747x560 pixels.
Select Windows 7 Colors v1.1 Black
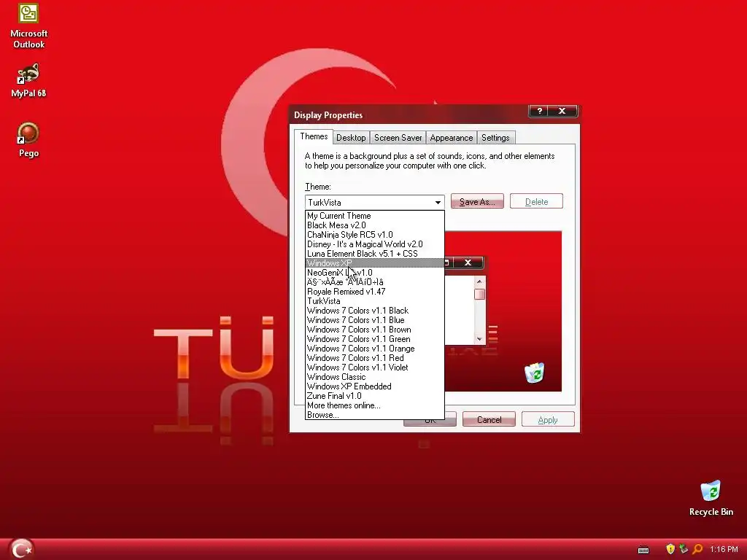point(374,311)
